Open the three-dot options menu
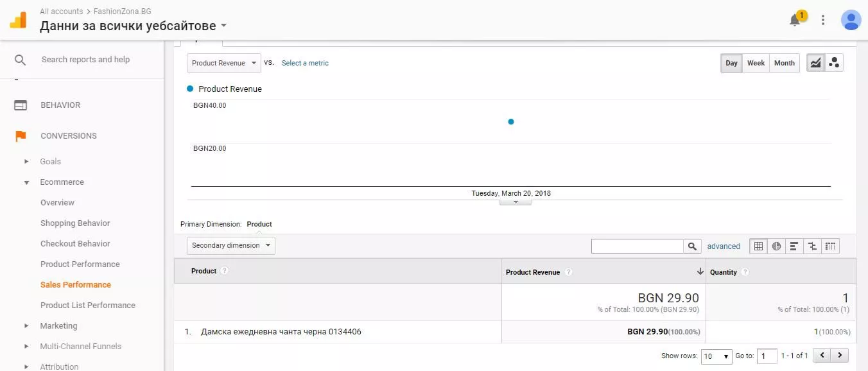The image size is (868, 371). pyautogui.click(x=823, y=20)
